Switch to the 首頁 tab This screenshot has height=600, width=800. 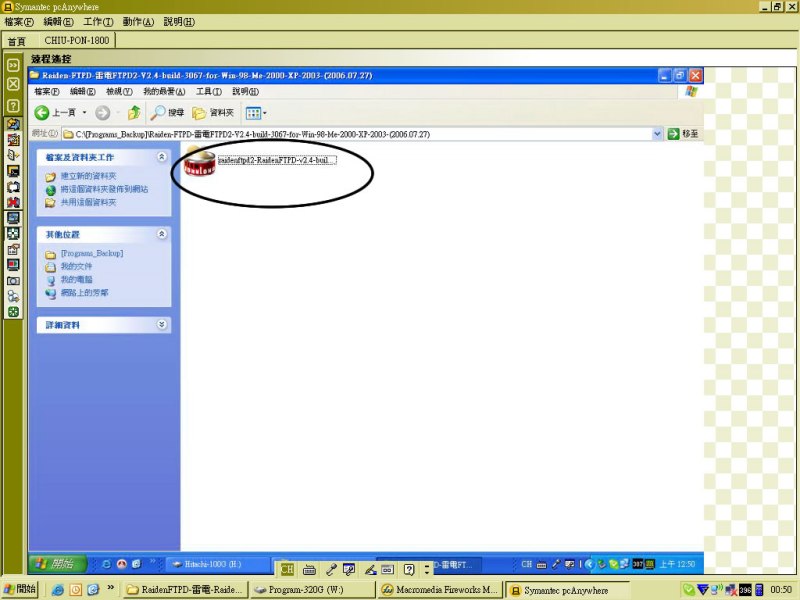click(17, 41)
